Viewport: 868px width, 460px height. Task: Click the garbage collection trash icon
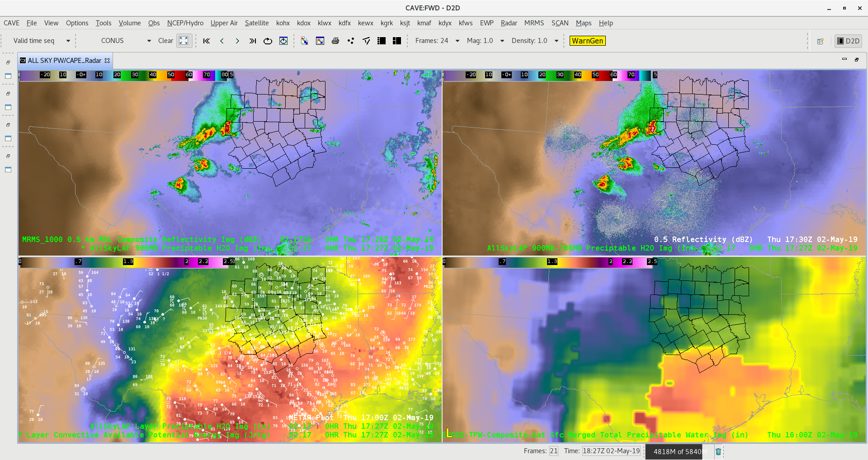point(718,451)
